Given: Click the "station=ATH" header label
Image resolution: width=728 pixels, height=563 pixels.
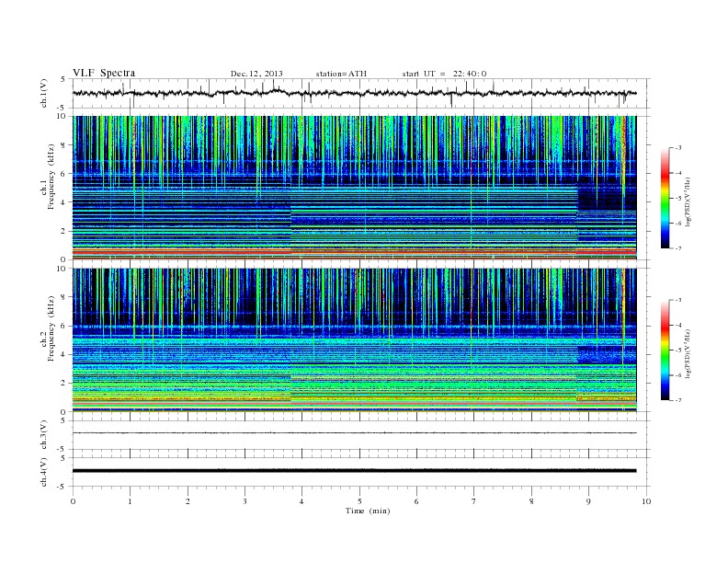Looking at the screenshot, I should click(x=341, y=74).
